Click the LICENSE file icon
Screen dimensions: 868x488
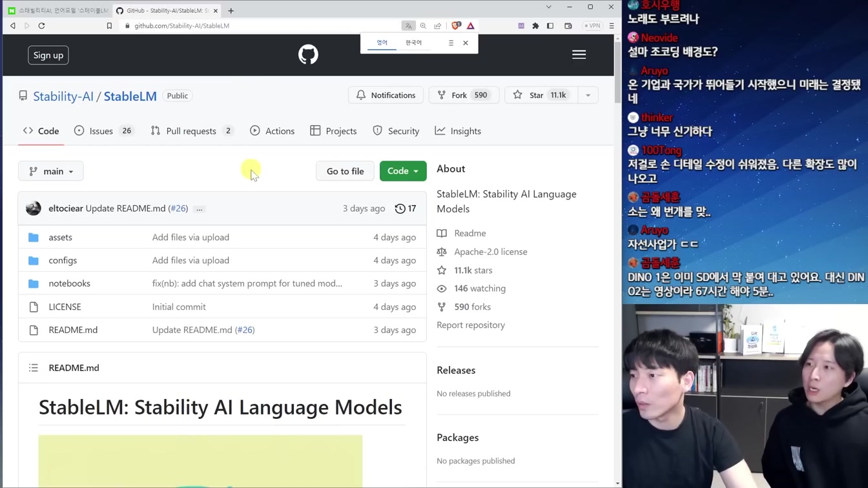(x=34, y=307)
